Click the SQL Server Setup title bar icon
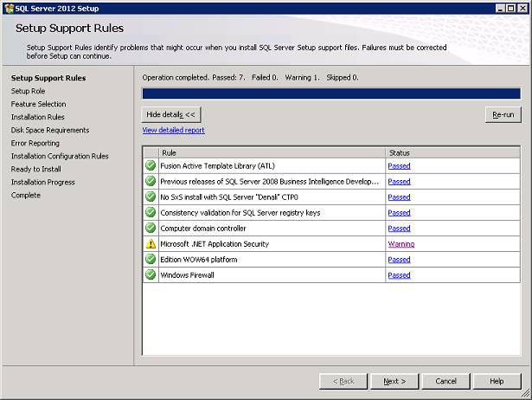 pos(10,8)
